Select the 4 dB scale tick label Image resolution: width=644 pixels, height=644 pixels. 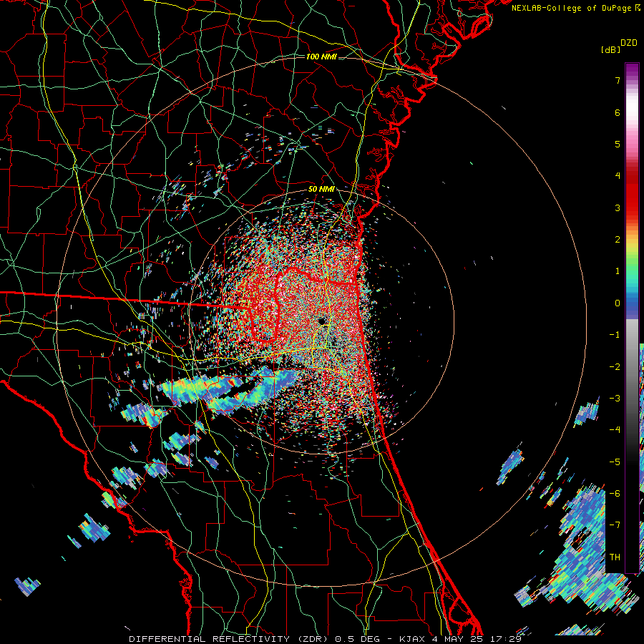click(618, 176)
